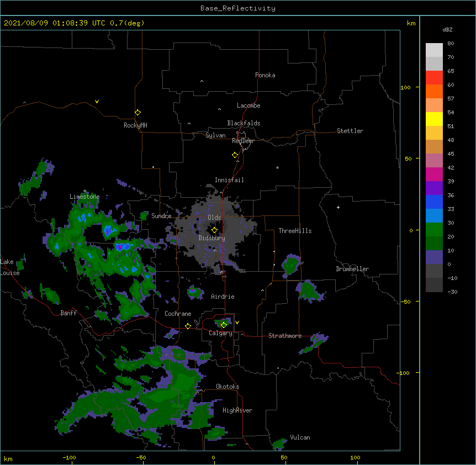The width and height of the screenshot is (476, 465).
Task: Pick the light gray 70-80 dBZ swatch
Action: [434, 50]
